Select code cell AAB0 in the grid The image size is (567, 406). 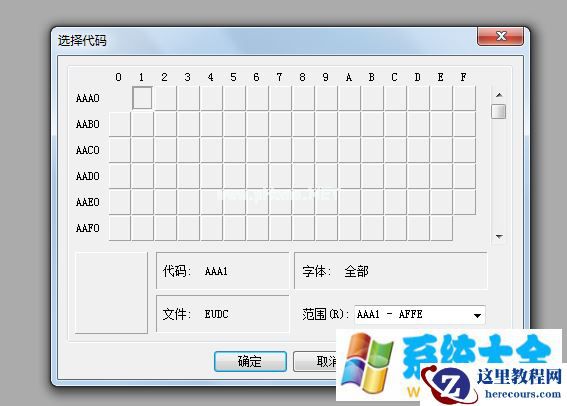point(119,124)
